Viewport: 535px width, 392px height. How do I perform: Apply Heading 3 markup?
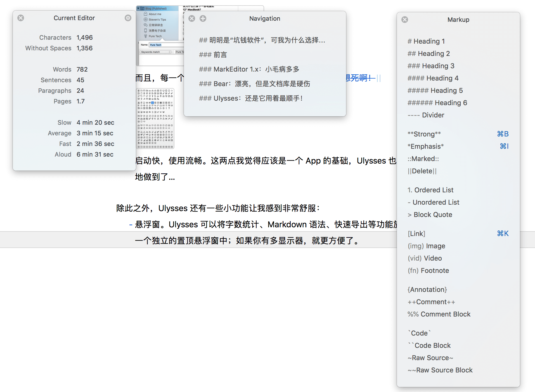click(x=431, y=66)
